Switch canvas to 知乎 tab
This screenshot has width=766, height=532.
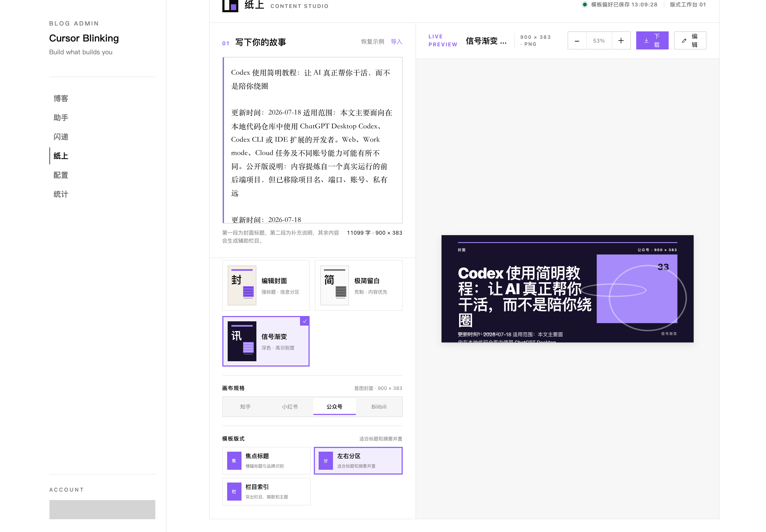245,407
